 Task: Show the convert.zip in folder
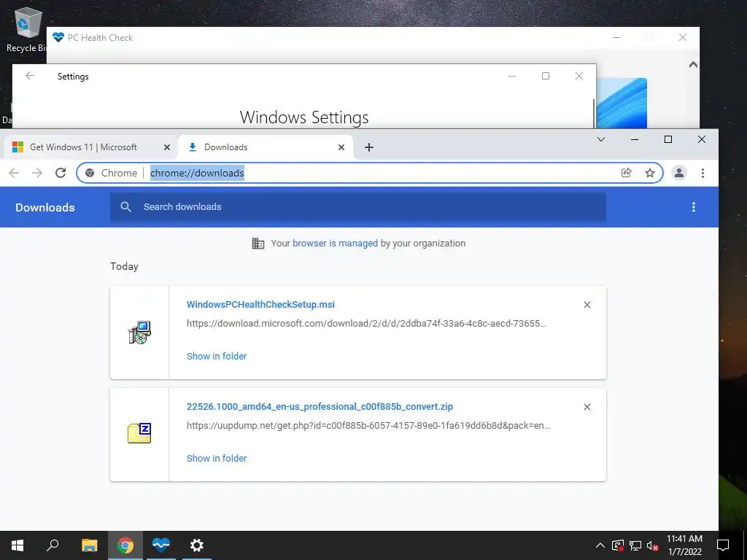coord(217,458)
